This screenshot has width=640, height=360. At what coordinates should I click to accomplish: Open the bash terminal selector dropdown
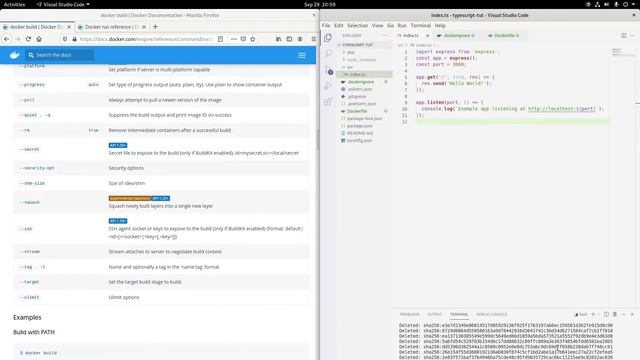pos(581,314)
